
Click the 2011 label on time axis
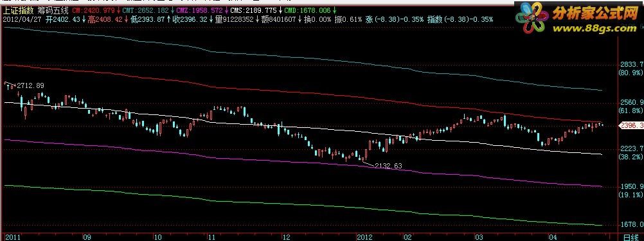[x=11, y=237]
